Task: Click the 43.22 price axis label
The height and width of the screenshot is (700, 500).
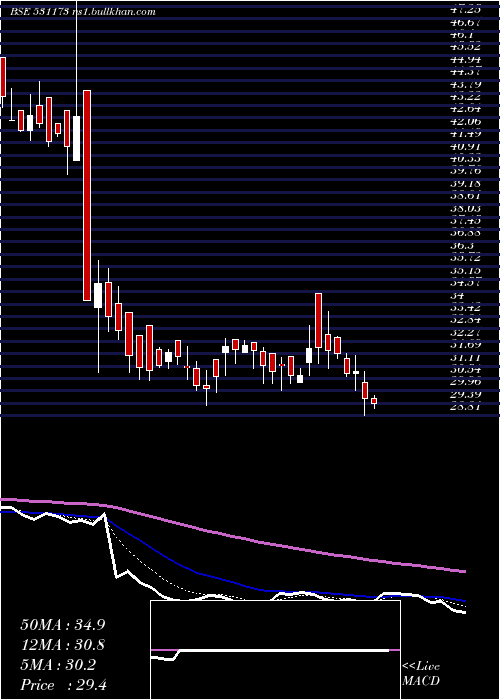Action: coord(465,97)
